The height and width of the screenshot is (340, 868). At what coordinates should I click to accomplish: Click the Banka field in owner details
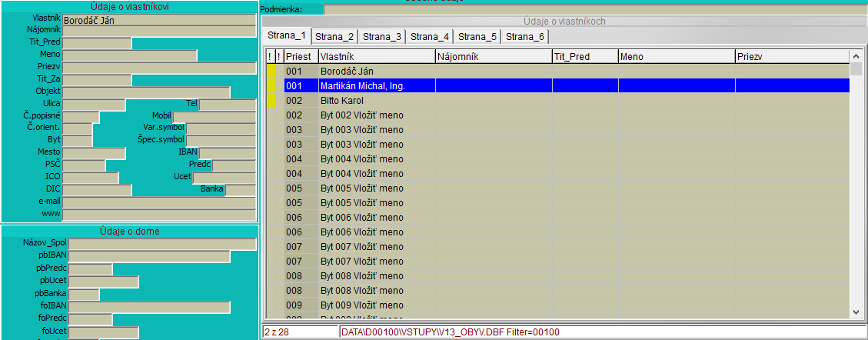pos(241,189)
